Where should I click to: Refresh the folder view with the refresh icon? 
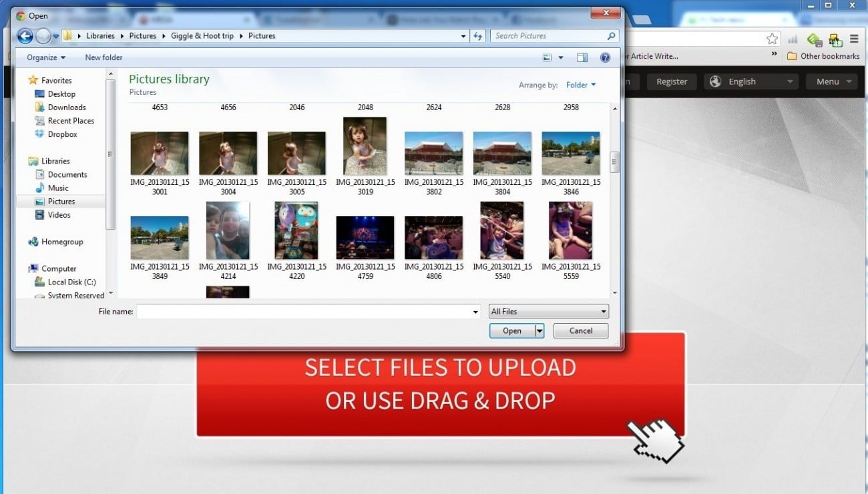point(478,35)
